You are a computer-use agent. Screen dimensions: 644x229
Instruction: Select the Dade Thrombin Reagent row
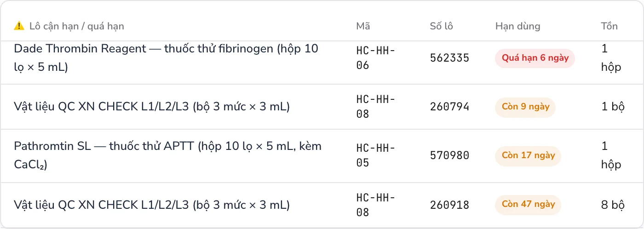[322, 58]
